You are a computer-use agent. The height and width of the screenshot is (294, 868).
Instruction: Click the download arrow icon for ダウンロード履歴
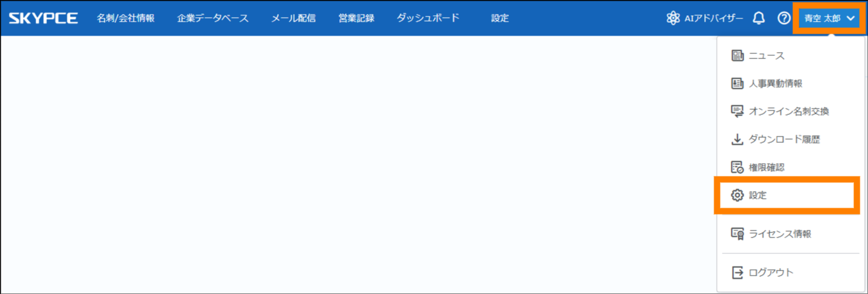point(737,140)
